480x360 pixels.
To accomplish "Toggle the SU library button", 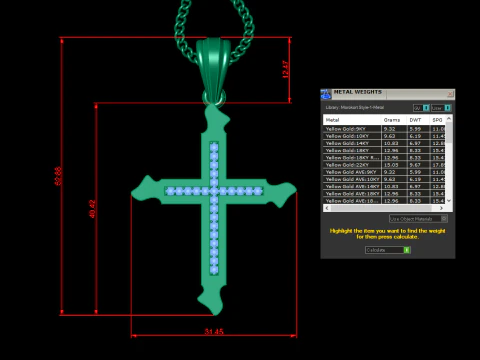I will click(x=421, y=108).
